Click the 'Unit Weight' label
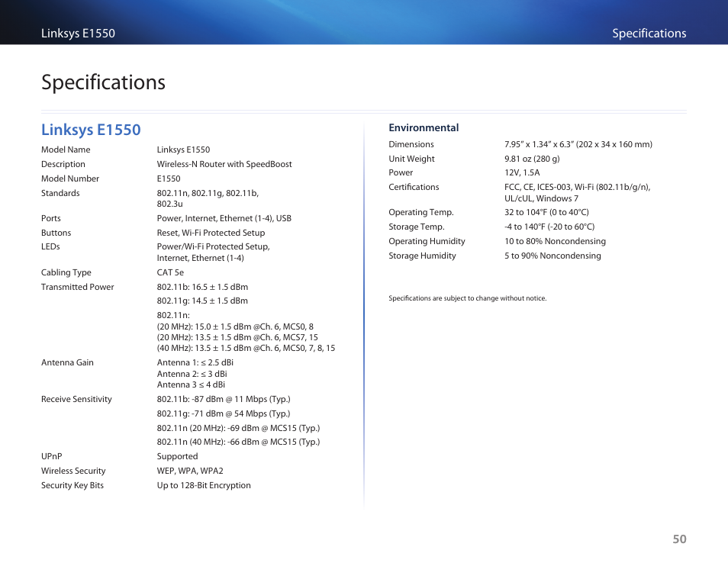The width and height of the screenshot is (728, 563). point(411,159)
